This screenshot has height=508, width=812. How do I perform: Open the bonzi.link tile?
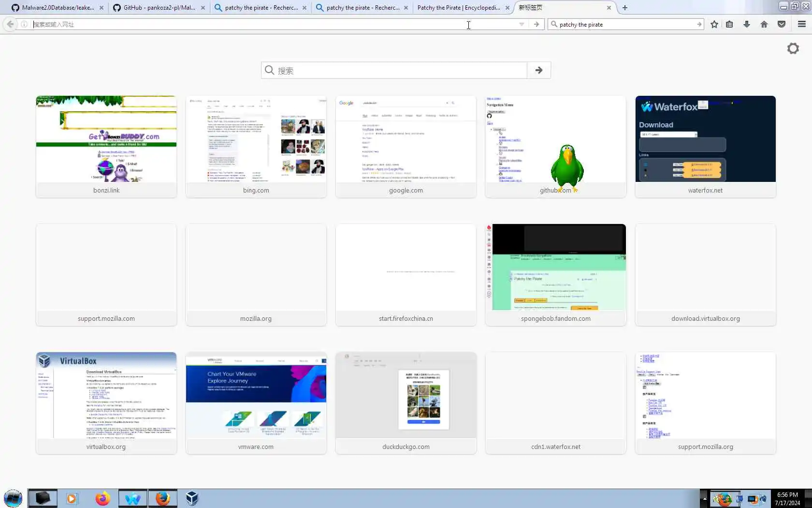click(106, 147)
